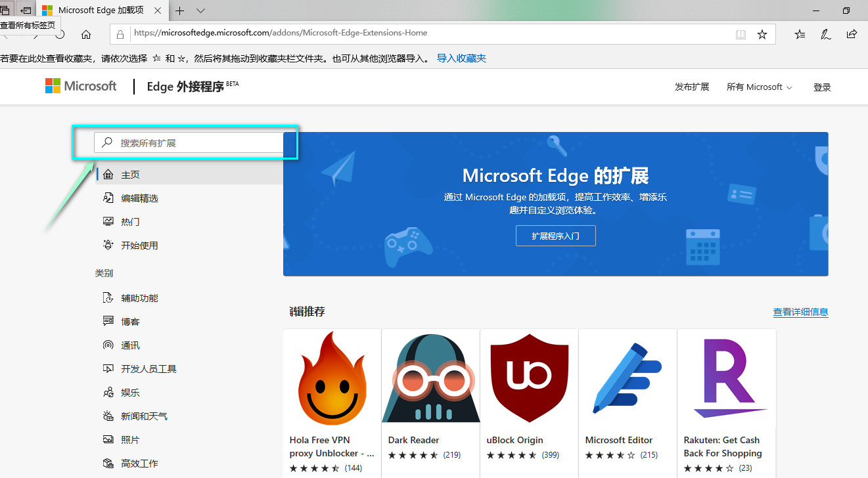This screenshot has height=478, width=868.
Task: Click the 导入收藏夹 link
Action: [x=461, y=58]
